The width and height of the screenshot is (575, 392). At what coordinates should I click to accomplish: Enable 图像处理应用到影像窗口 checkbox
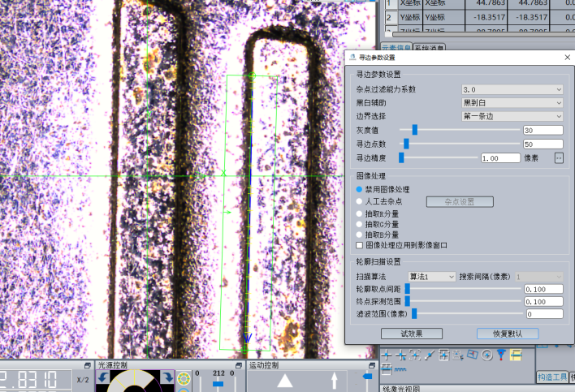(x=360, y=245)
